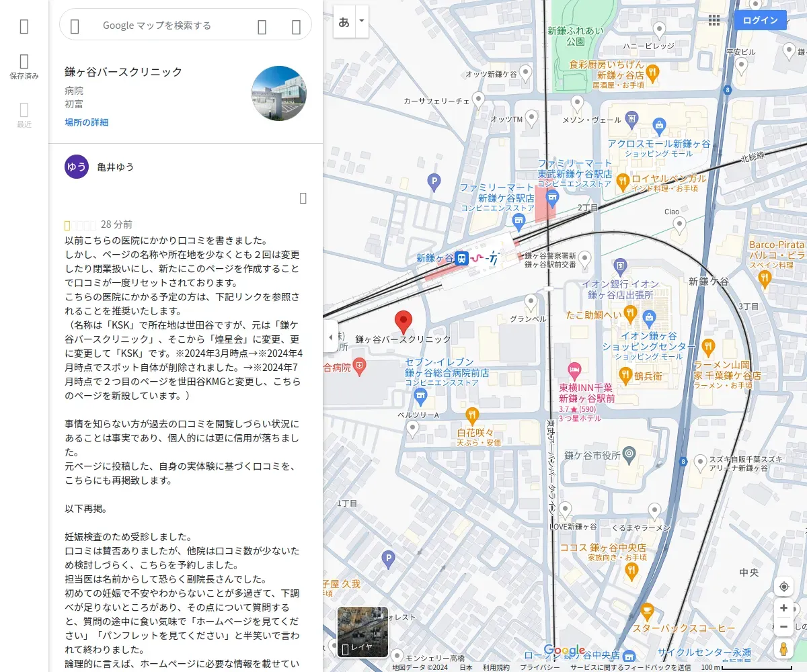The height and width of the screenshot is (672, 807).
Task: Click the 28 分前 review timestamp
Action: [116, 224]
